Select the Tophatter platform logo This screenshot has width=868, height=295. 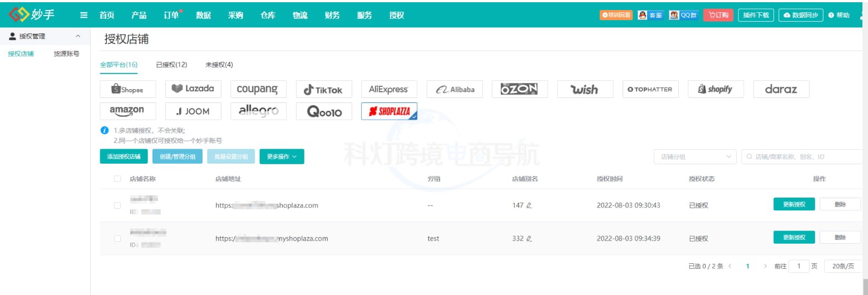(x=650, y=89)
